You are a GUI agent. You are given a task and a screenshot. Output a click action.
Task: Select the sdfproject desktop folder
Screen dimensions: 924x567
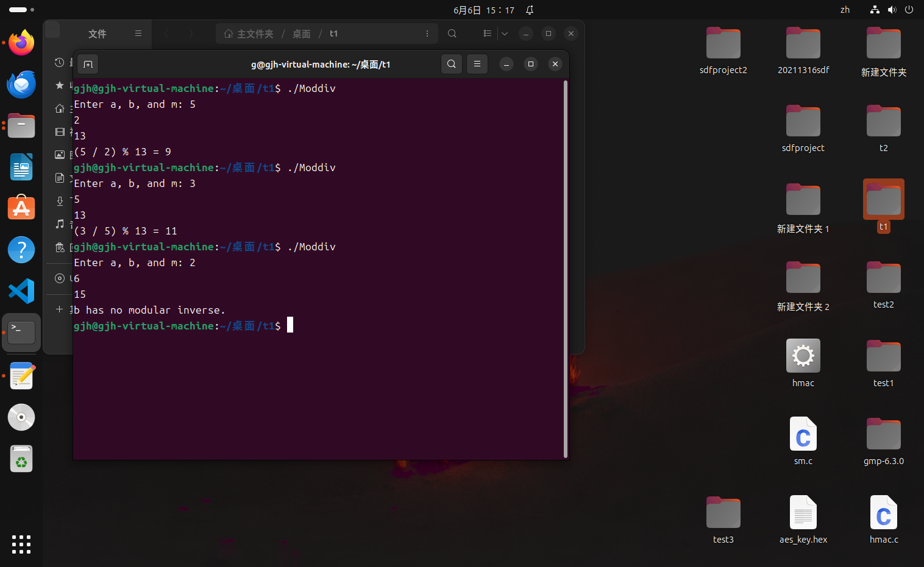point(803,129)
